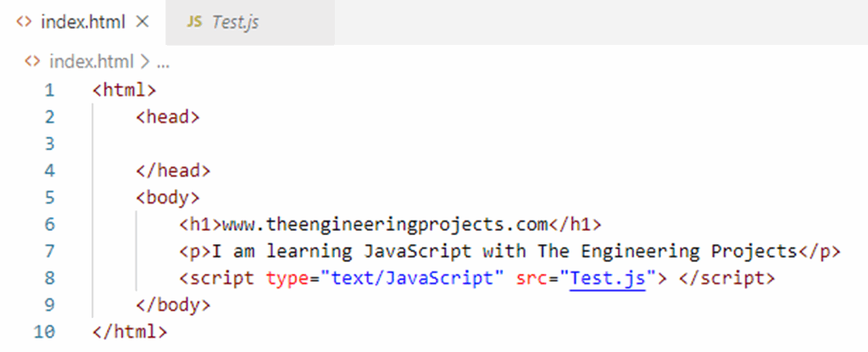The height and width of the screenshot is (352, 868).
Task: Click the HTML file icon in index.html tab
Action: (x=24, y=22)
